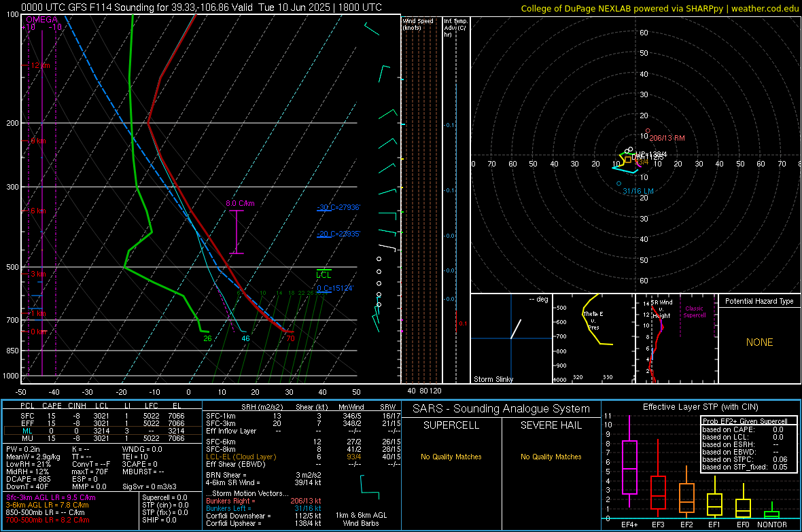The width and height of the screenshot is (802, 532).
Task: Click the 8.0 C/km lapse rate label
Action: point(240,203)
